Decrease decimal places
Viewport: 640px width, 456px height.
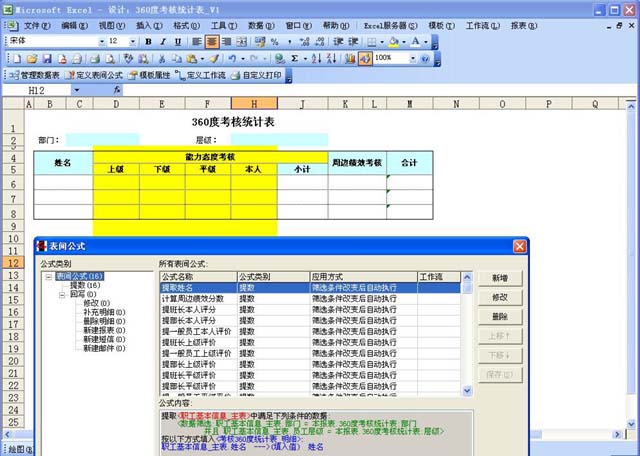(x=320, y=41)
